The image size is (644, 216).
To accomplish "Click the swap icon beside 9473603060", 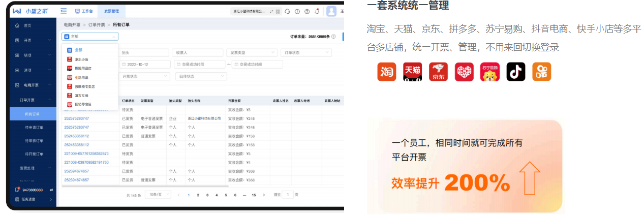I will point(51,190).
